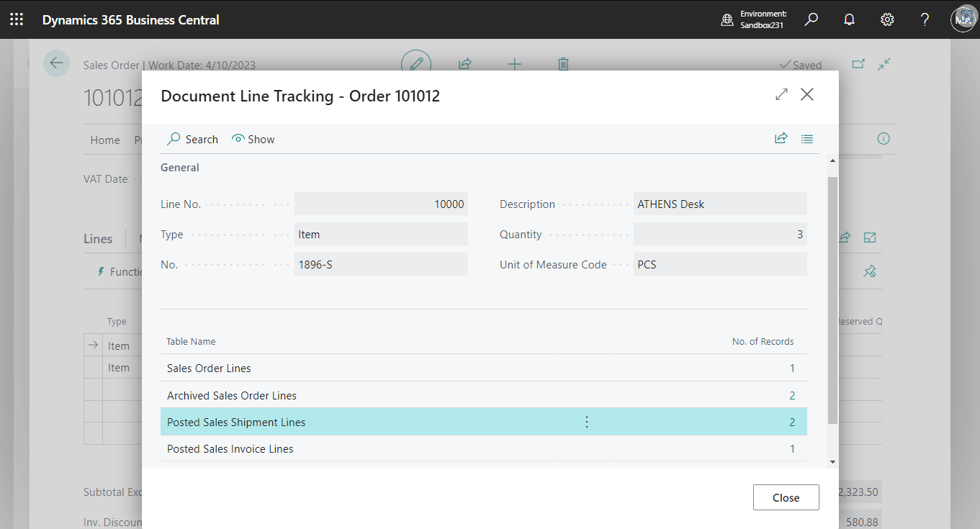This screenshot has height=529, width=980.
Task: Open the help question mark
Action: coord(925,19)
